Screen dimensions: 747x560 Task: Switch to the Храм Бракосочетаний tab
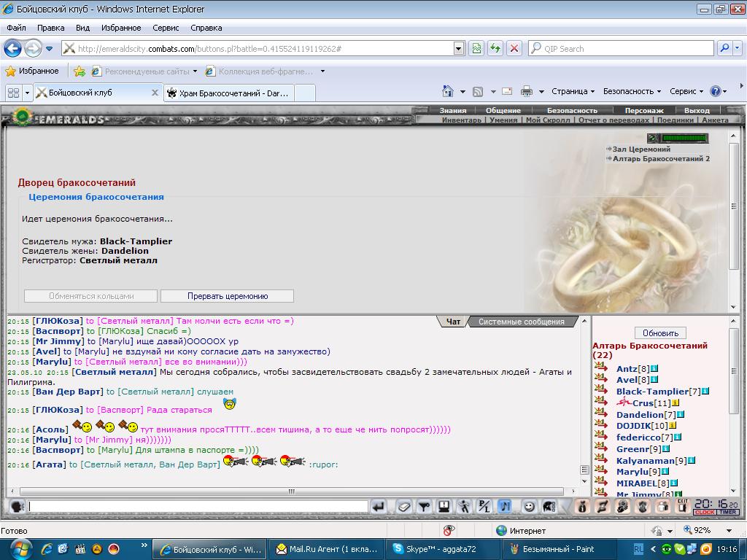pyautogui.click(x=229, y=93)
